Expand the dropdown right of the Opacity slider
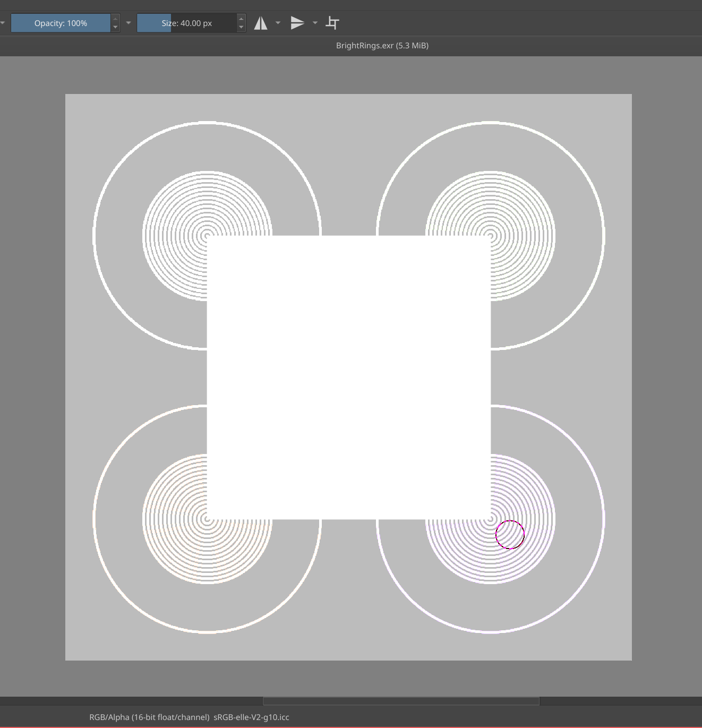 (x=129, y=23)
